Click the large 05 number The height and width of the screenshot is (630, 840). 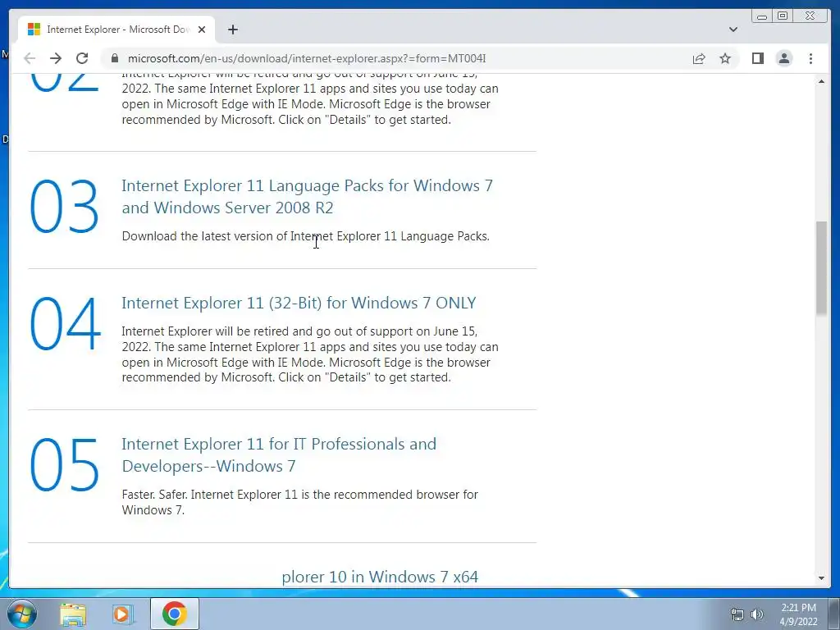64,464
